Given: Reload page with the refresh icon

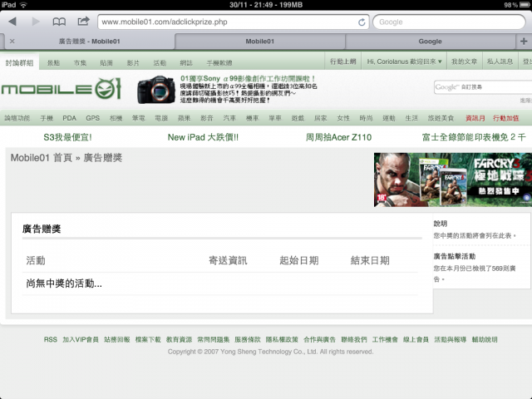Looking at the screenshot, I should (x=362, y=22).
